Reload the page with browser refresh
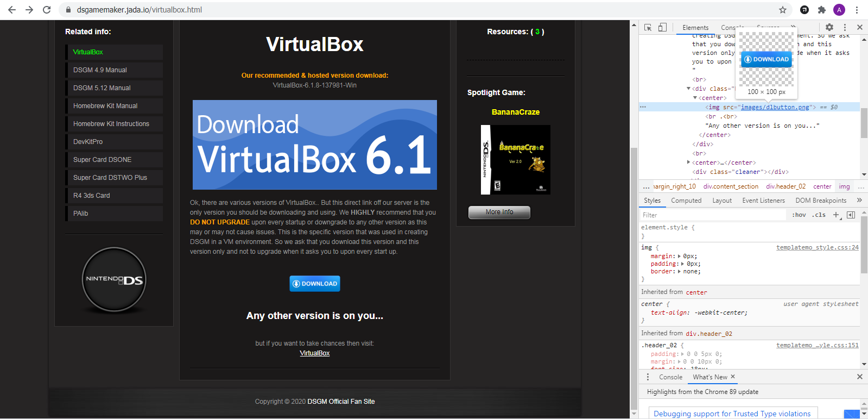Viewport: 868px width, 419px height. click(x=47, y=10)
